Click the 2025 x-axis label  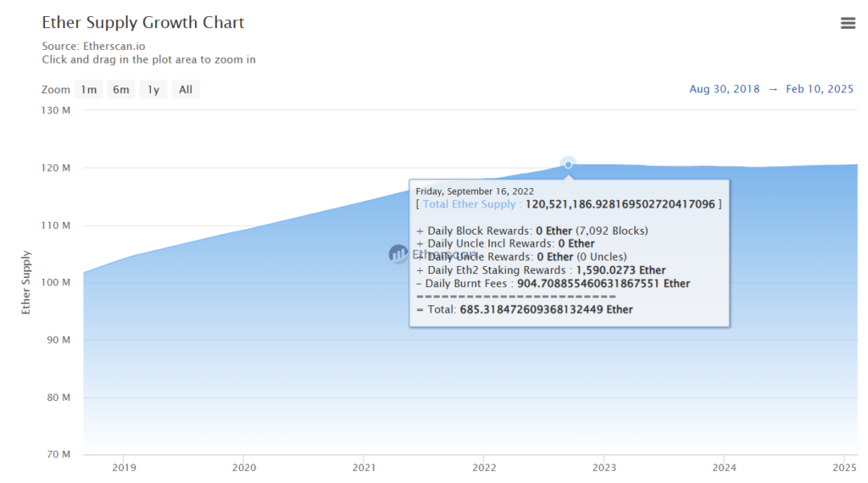coord(844,467)
